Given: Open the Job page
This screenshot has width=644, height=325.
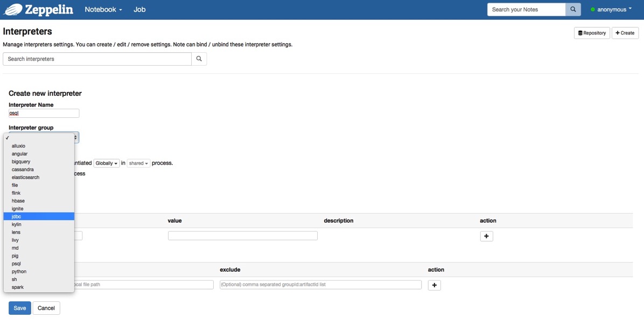Looking at the screenshot, I should point(139,10).
